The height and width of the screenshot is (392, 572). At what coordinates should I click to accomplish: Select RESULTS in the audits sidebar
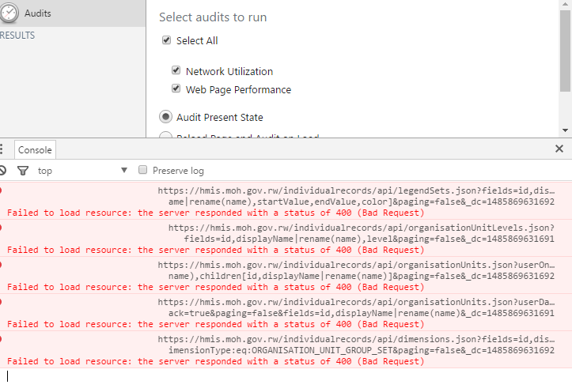point(17,36)
